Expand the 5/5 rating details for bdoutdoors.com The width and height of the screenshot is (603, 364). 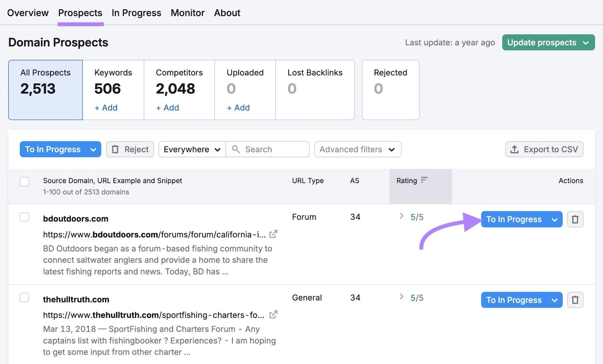pos(401,216)
